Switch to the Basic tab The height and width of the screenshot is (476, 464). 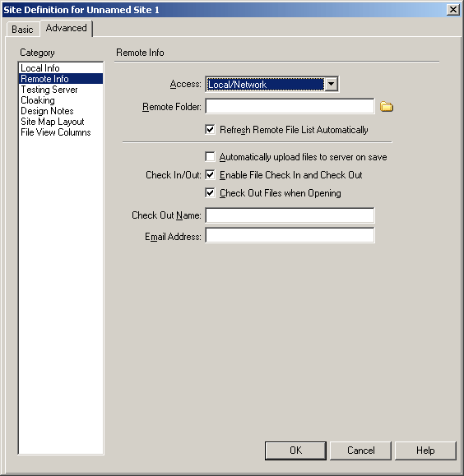click(22, 30)
